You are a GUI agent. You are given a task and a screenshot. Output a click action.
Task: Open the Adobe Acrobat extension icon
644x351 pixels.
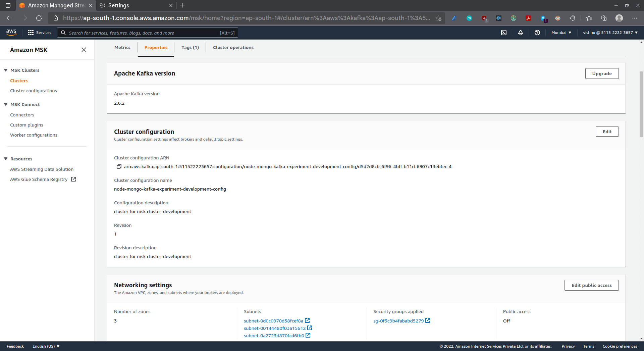pyautogui.click(x=528, y=18)
